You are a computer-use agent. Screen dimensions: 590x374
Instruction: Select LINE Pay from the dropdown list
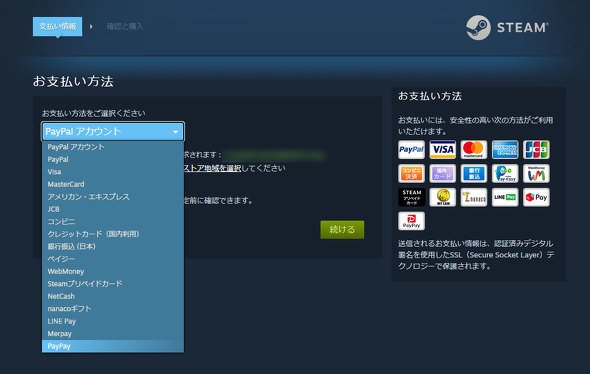click(x=113, y=321)
